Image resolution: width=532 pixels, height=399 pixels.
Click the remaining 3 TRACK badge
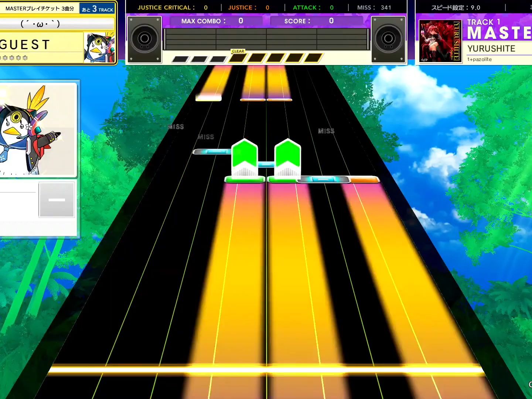pyautogui.click(x=98, y=9)
